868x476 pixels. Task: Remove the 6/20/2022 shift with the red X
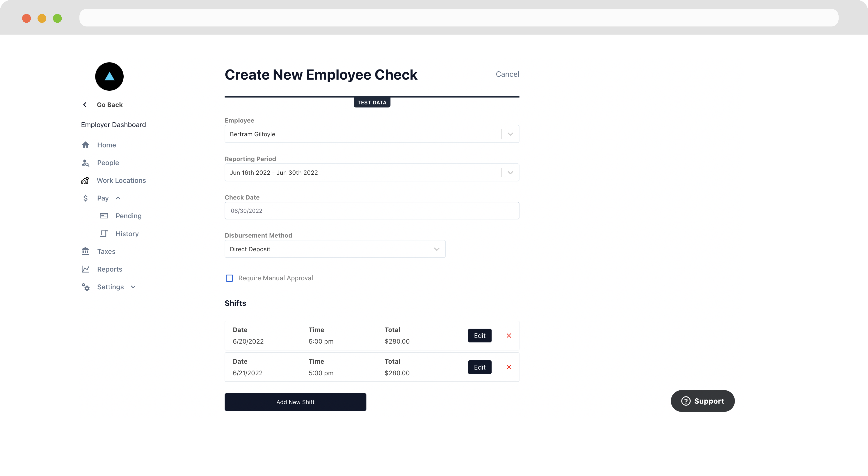[509, 336]
